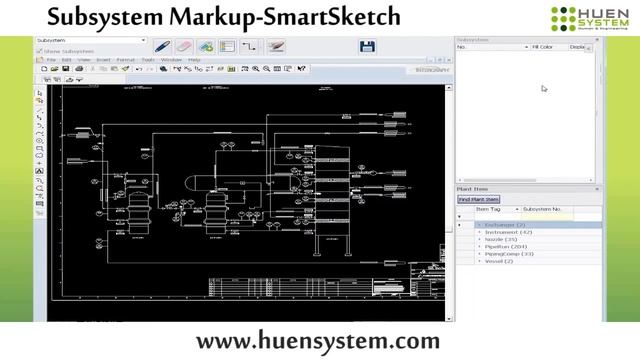This screenshot has width=640, height=360.
Task: Select the blue marker pen tool
Action: (x=162, y=47)
